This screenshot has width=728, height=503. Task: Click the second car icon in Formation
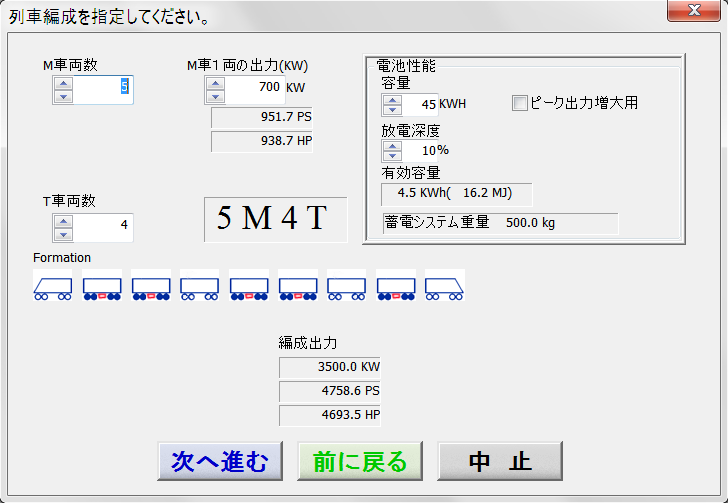102,286
